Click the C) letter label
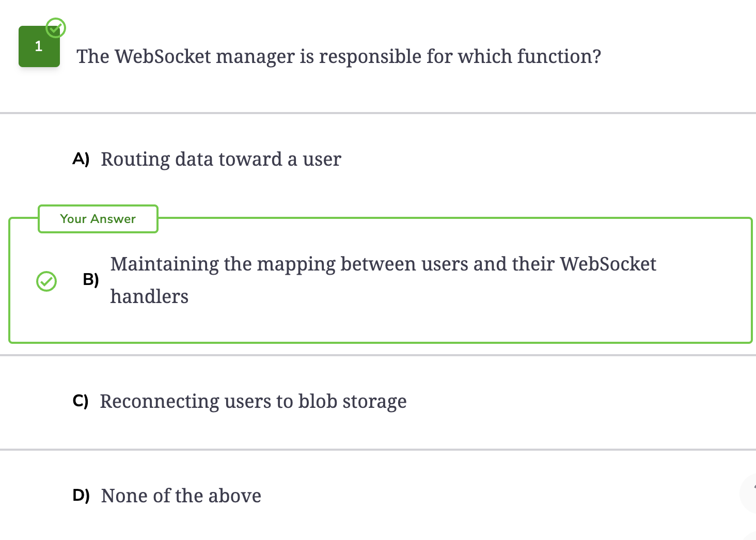Image resolution: width=756 pixels, height=540 pixels. tap(81, 401)
